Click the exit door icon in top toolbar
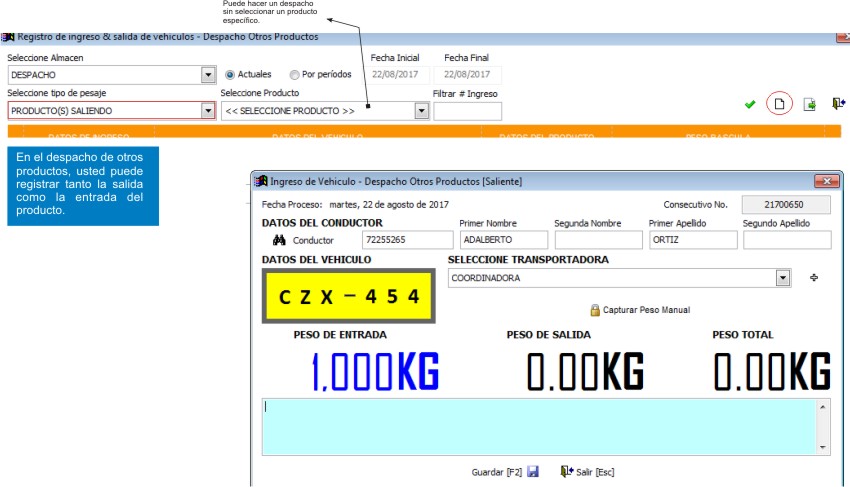 pyautogui.click(x=838, y=103)
